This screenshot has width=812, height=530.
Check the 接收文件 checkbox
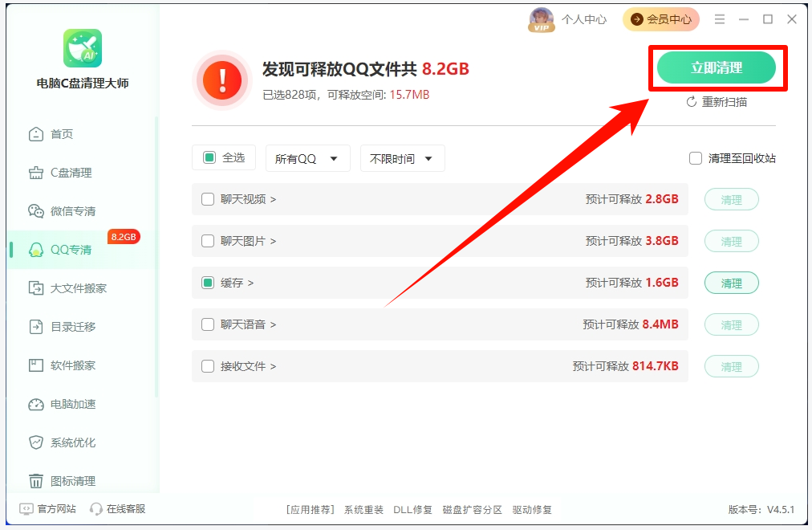(x=208, y=366)
